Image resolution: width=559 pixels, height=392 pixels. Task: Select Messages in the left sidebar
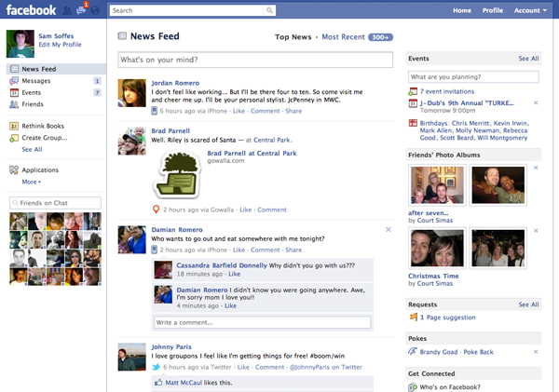click(36, 81)
